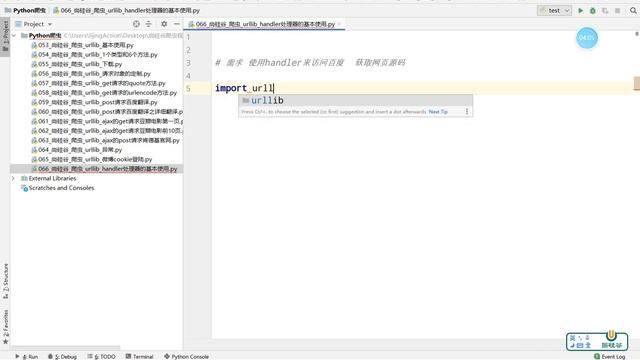
Task: Toggle the 1: Project sidebar button
Action: [5, 37]
